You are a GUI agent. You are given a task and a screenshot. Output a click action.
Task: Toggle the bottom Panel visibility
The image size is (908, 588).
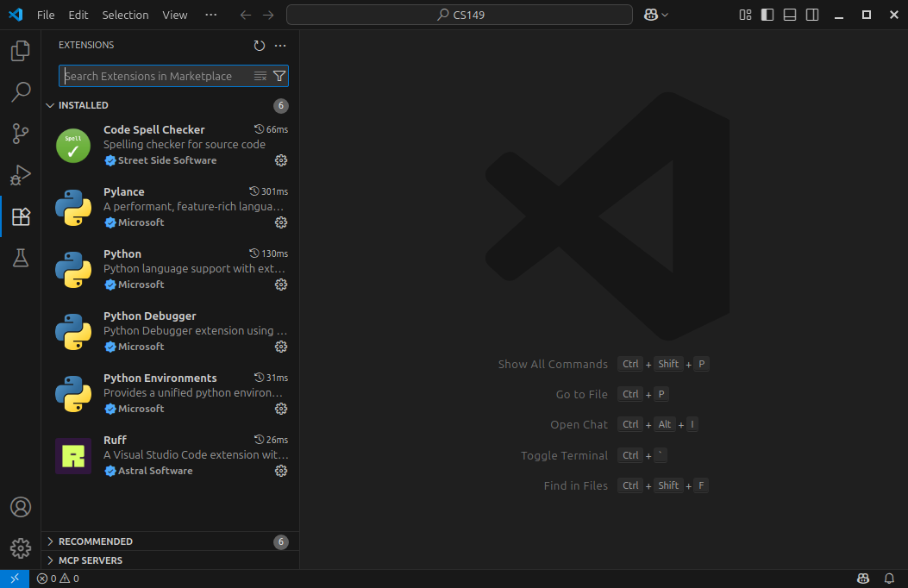(x=789, y=15)
